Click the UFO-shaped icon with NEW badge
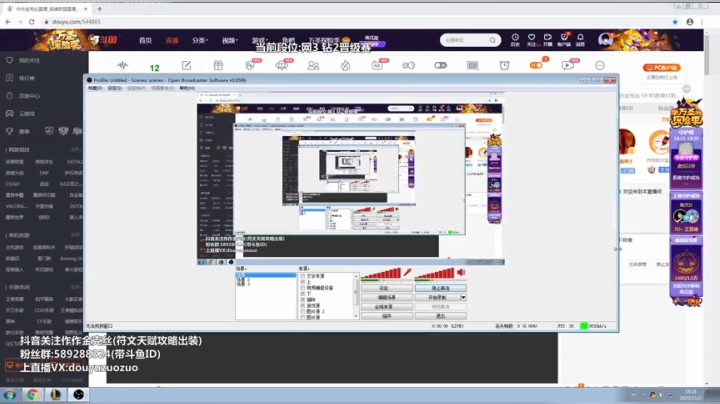Screen dimensions: 720x404 click(x=281, y=65)
